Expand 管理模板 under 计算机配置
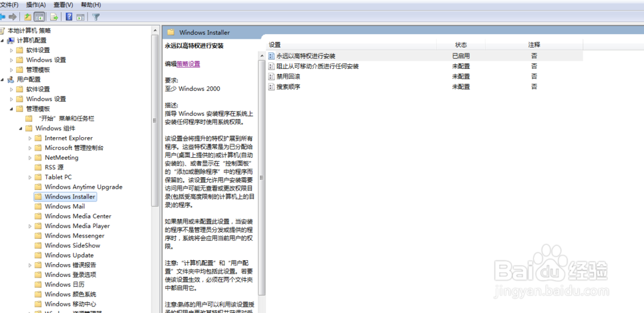This screenshot has height=313, width=644. point(12,70)
